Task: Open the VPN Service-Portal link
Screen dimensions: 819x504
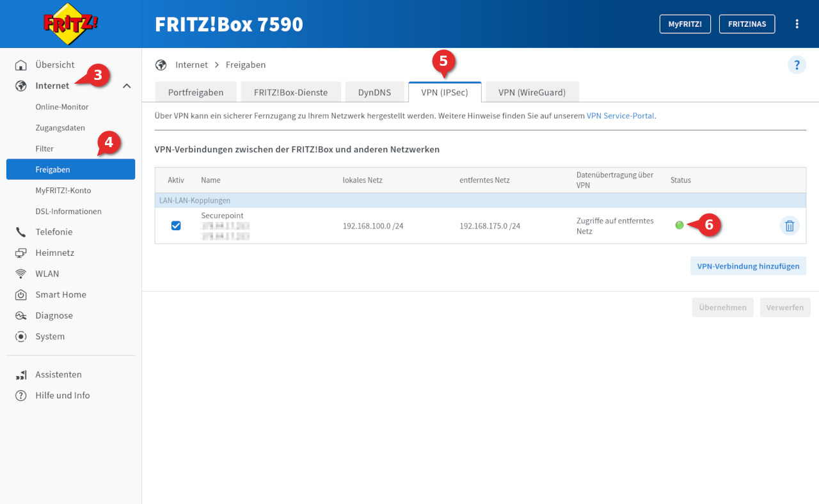Action: (620, 116)
